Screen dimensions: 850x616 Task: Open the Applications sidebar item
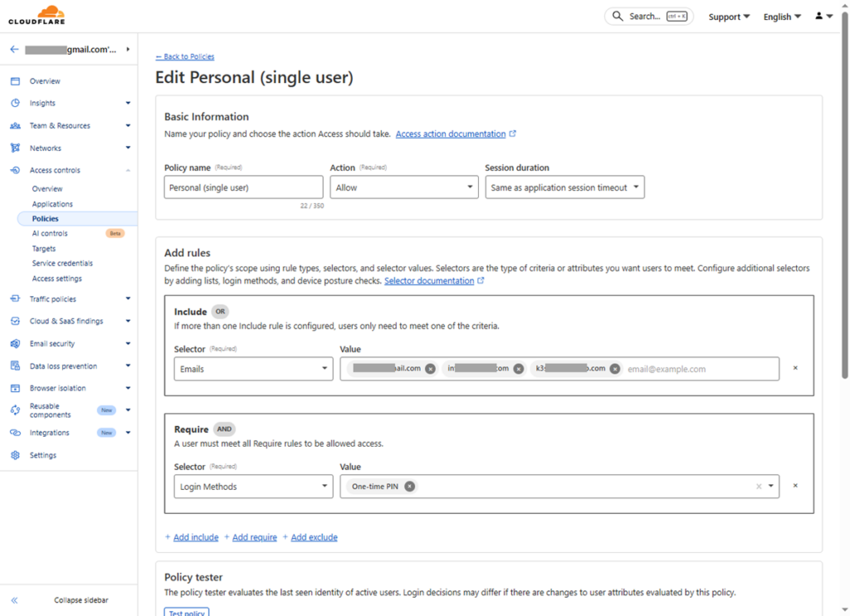52,204
